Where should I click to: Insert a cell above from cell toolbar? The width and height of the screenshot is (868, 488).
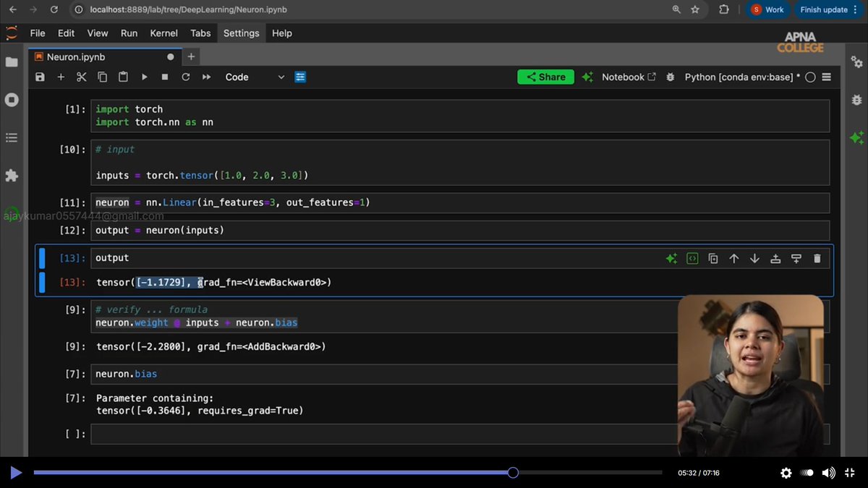tap(775, 258)
